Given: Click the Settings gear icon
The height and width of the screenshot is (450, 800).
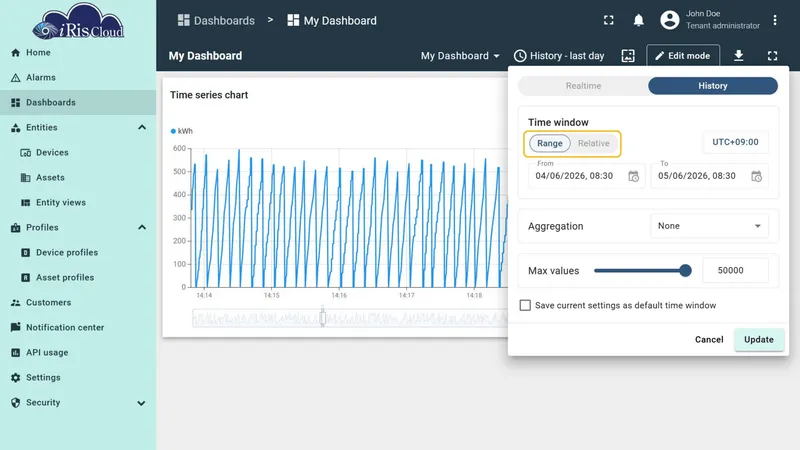Looking at the screenshot, I should [15, 378].
